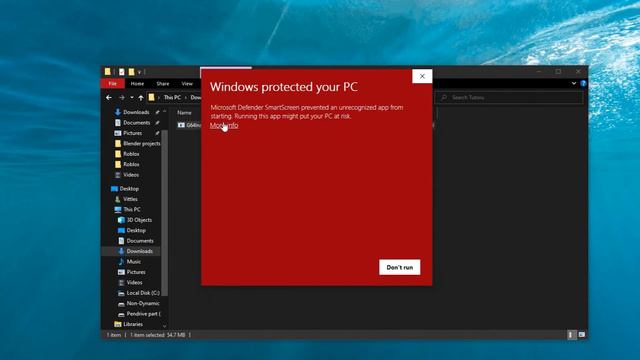Sort by the Name column header
Image resolution: width=640 pixels, height=360 pixels.
coord(184,112)
